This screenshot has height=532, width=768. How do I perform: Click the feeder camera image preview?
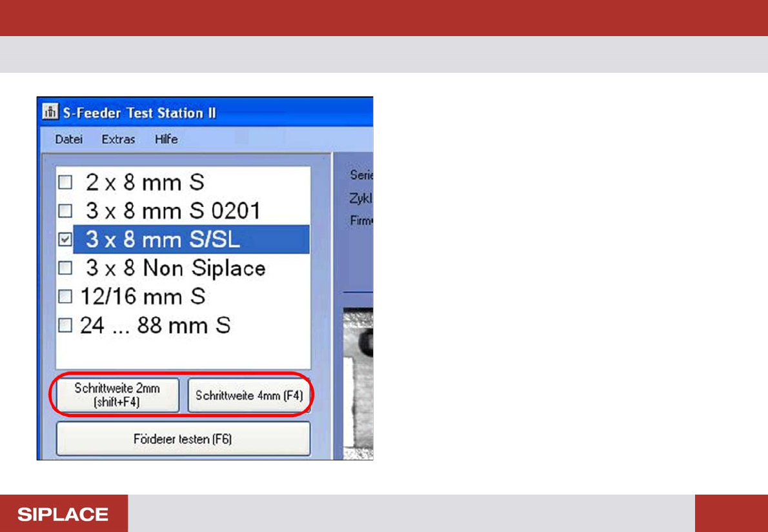(358, 384)
